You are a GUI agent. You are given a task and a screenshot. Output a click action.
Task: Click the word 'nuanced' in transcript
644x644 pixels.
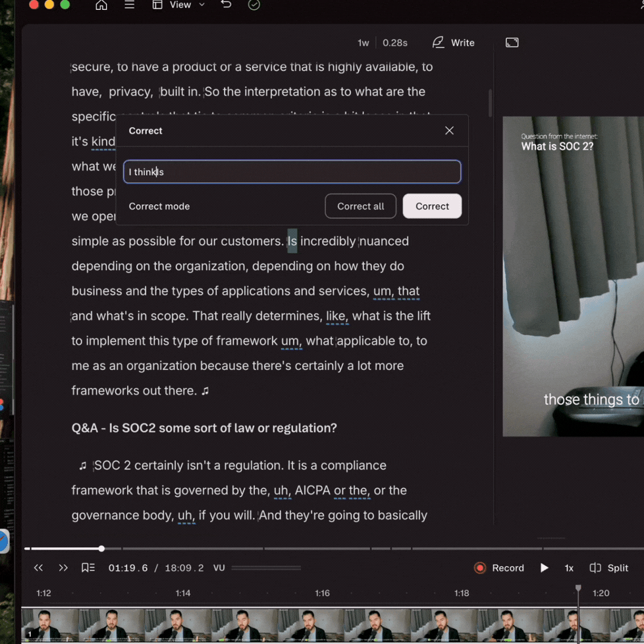(x=384, y=241)
